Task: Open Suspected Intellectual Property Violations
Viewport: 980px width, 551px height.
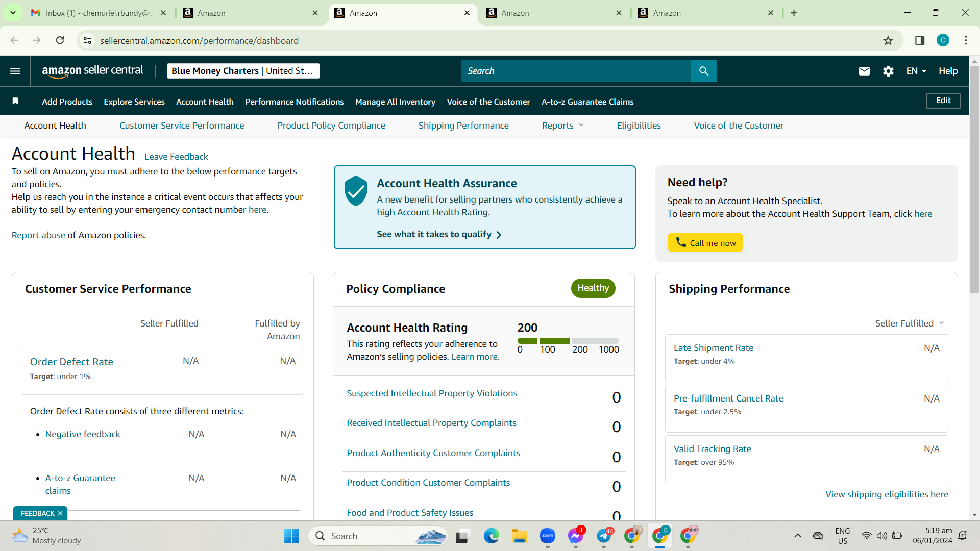Action: click(x=432, y=393)
